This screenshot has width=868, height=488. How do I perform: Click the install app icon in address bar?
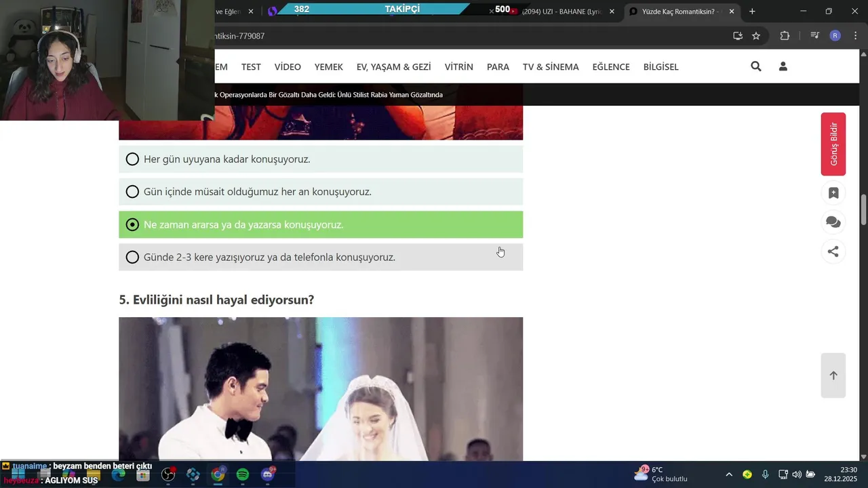pyautogui.click(x=738, y=36)
